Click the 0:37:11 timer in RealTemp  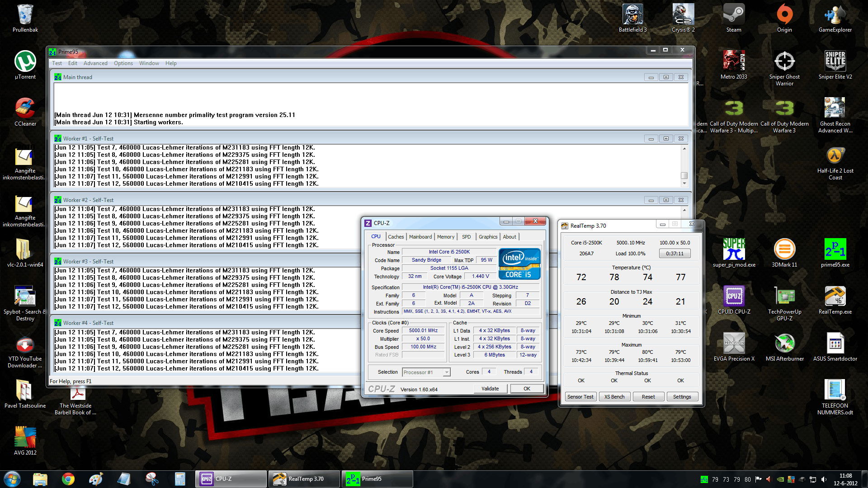[x=675, y=253]
